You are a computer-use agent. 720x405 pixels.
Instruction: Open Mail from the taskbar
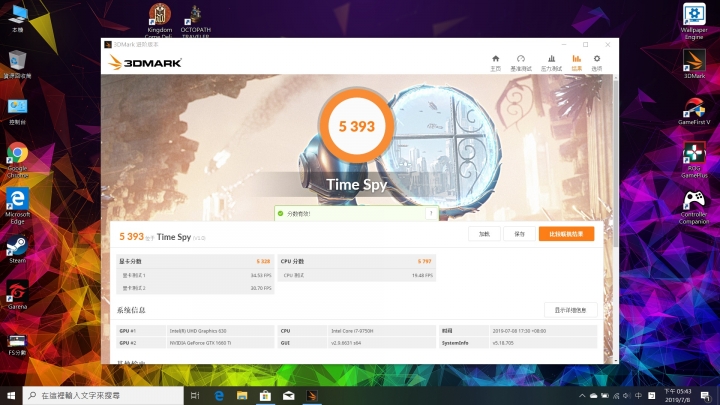tap(289, 395)
